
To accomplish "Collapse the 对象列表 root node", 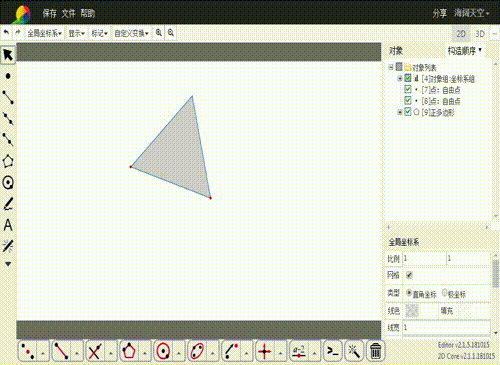I will coord(391,67).
